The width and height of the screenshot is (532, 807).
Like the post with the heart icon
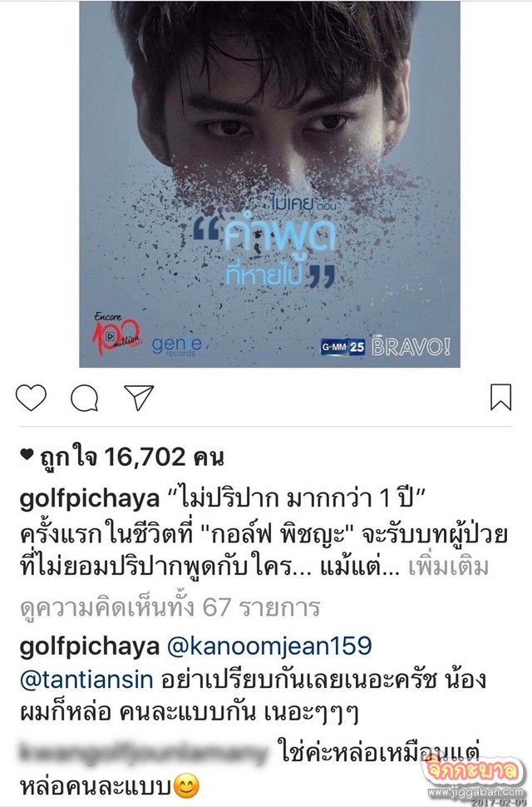tap(31, 398)
